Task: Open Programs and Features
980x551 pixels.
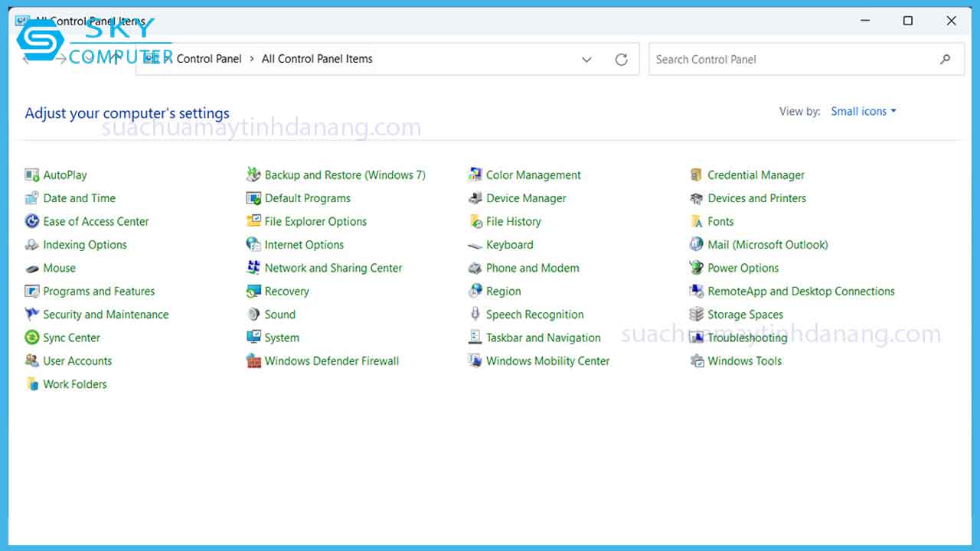Action: (x=99, y=291)
